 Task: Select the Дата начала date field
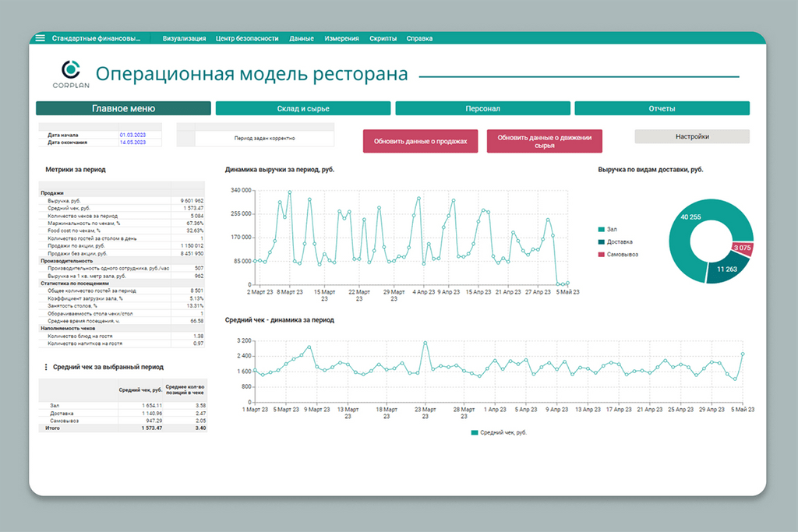[x=139, y=135]
